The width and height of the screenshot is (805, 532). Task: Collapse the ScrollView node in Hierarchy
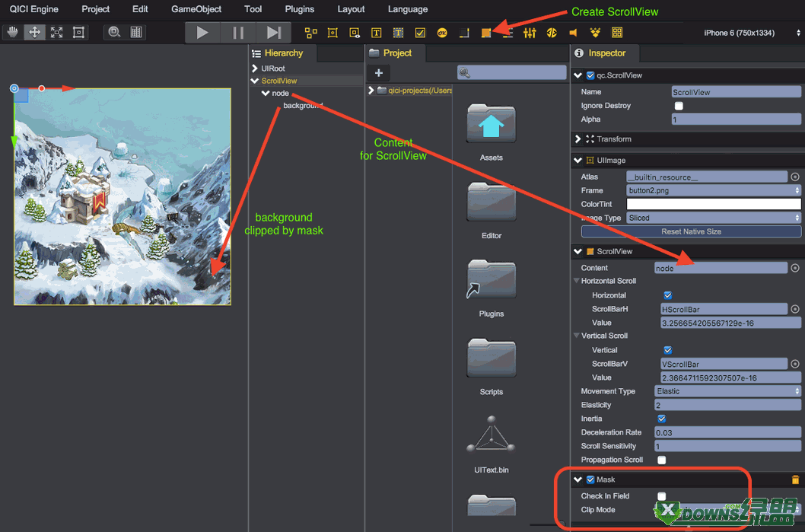click(255, 81)
